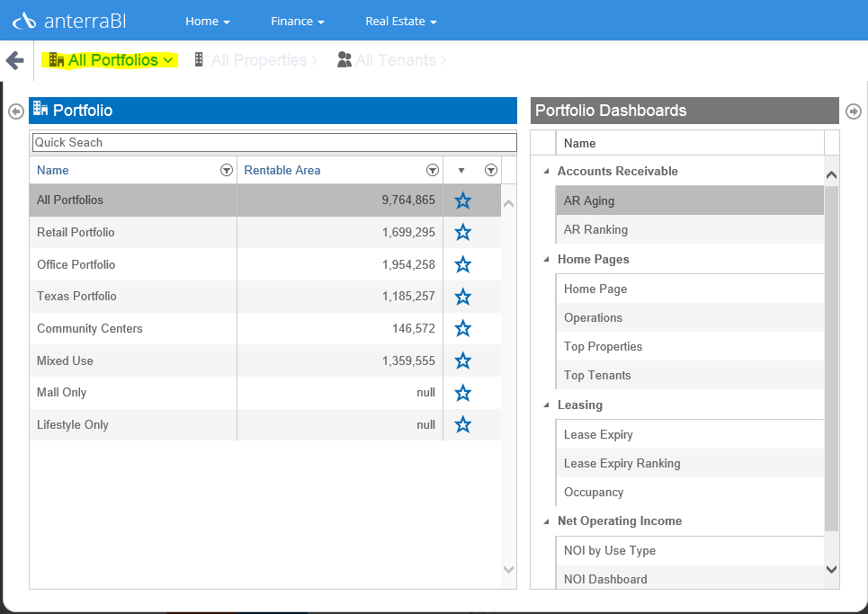The height and width of the screenshot is (614, 868).
Task: Open the Name column filter icon
Action: (227, 171)
